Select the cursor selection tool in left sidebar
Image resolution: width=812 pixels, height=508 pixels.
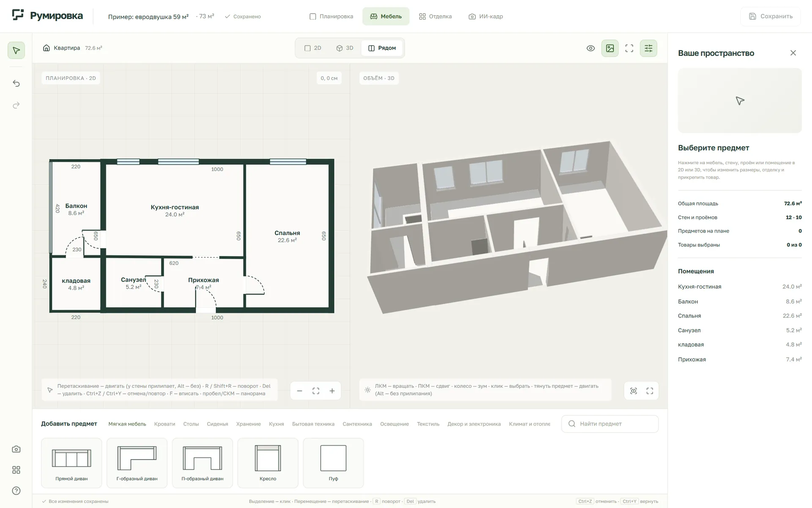coord(16,50)
